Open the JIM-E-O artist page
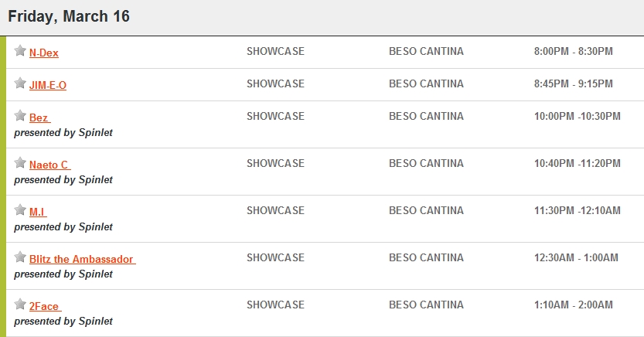The height and width of the screenshot is (337, 644). tap(48, 85)
